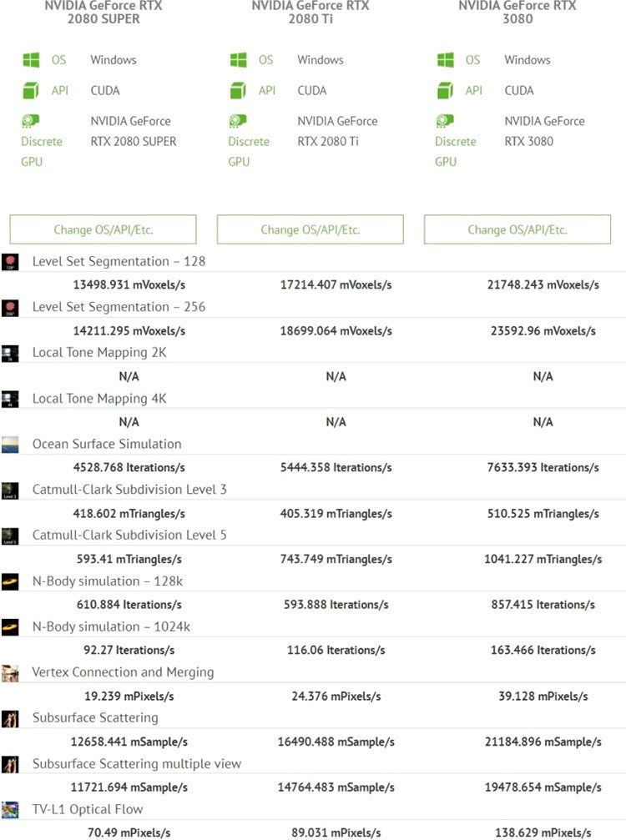
Task: Select the NVIDIA GeForce RTX 3080 column heading
Action: 517,12
